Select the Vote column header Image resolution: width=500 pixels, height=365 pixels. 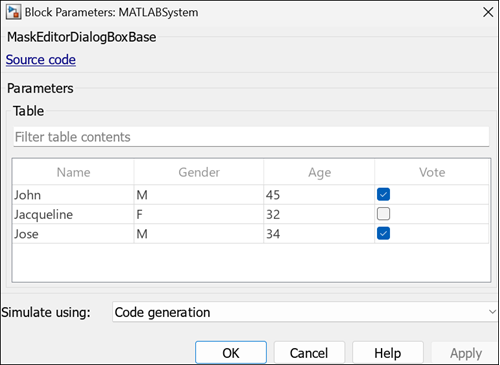(432, 172)
